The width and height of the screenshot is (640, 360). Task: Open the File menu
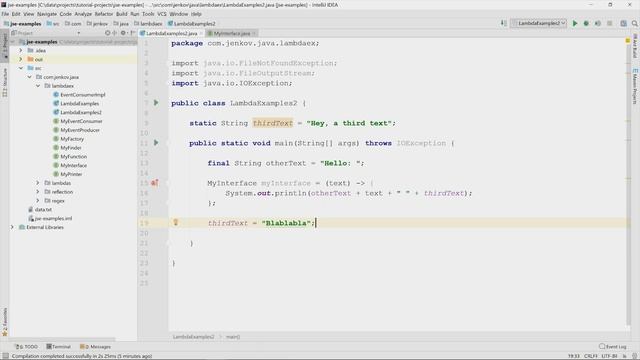pyautogui.click(x=5, y=14)
